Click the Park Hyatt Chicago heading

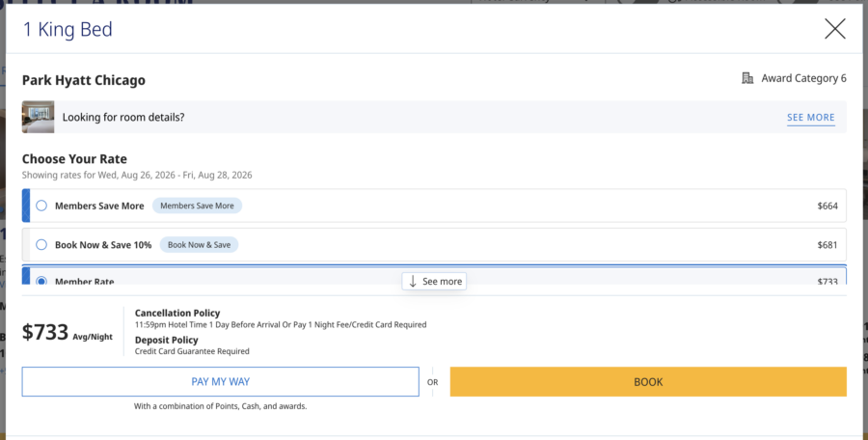pos(84,80)
